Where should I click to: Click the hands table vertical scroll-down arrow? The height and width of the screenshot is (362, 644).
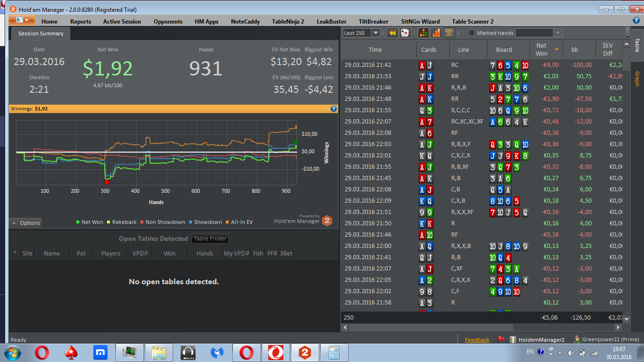tap(627, 319)
